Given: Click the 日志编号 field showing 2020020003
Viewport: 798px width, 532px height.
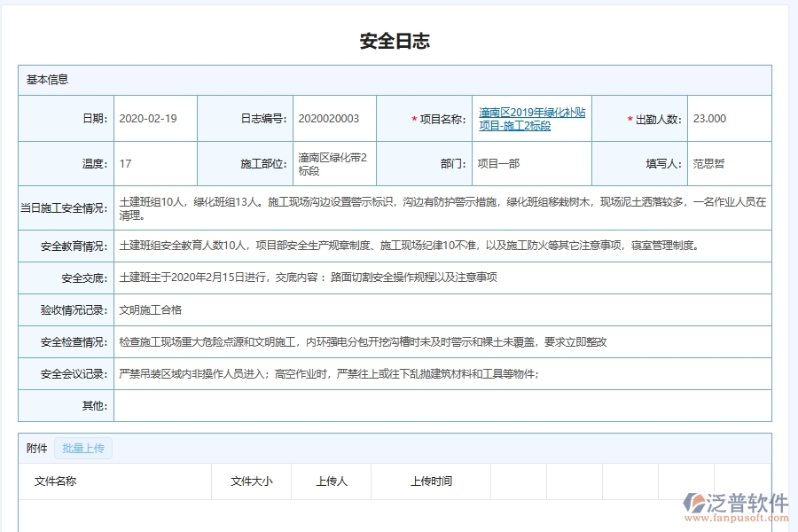Looking at the screenshot, I should pos(332,119).
